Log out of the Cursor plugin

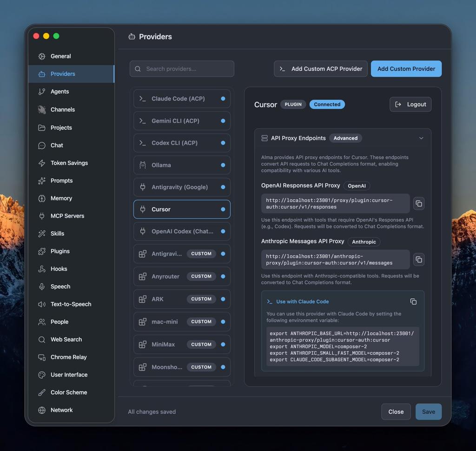(410, 105)
